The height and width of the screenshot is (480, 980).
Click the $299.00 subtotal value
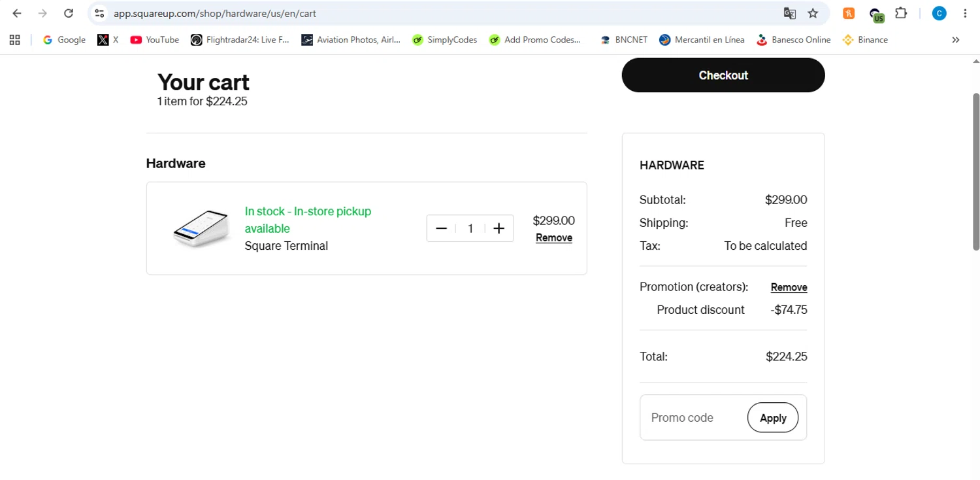click(x=786, y=200)
